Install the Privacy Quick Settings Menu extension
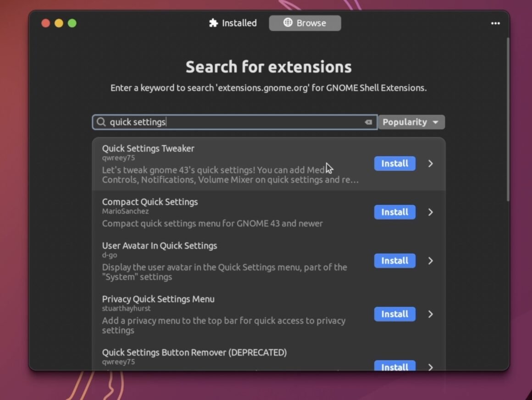The width and height of the screenshot is (532, 400). pyautogui.click(x=394, y=314)
